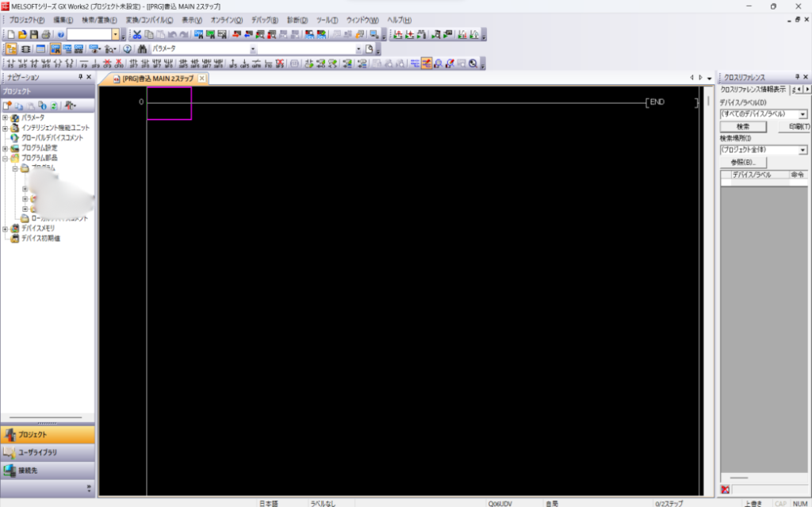Click the blue help question mark icon

[x=60, y=35]
